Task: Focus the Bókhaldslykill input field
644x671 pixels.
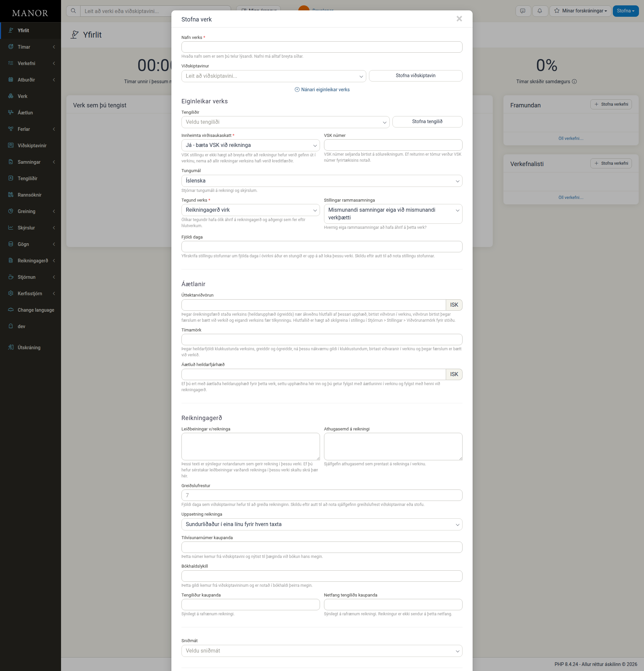Action: click(x=322, y=576)
